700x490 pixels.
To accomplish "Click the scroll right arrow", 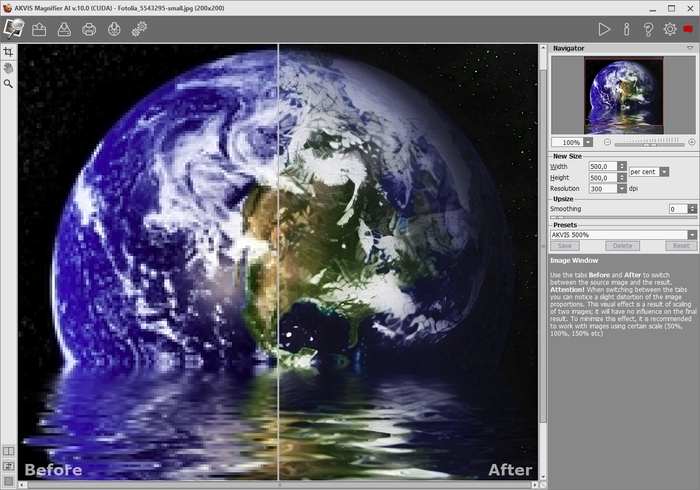I will coord(535,485).
